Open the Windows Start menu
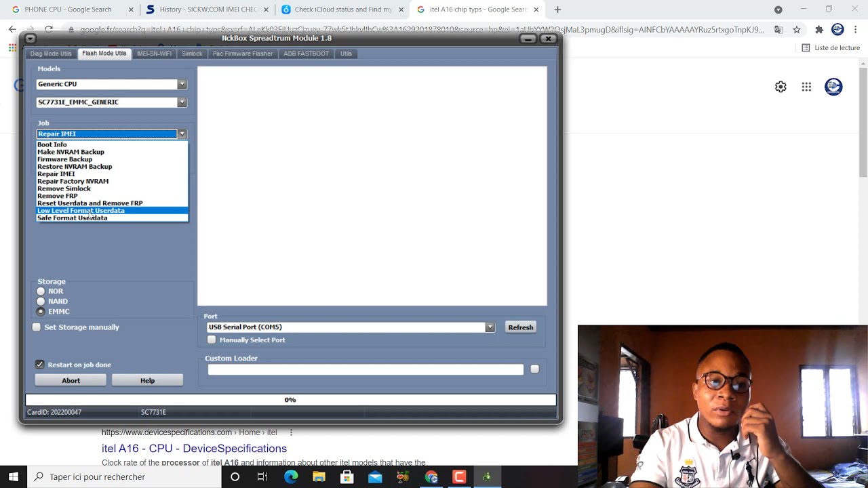Image resolution: width=868 pixels, height=488 pixels. point(14,476)
